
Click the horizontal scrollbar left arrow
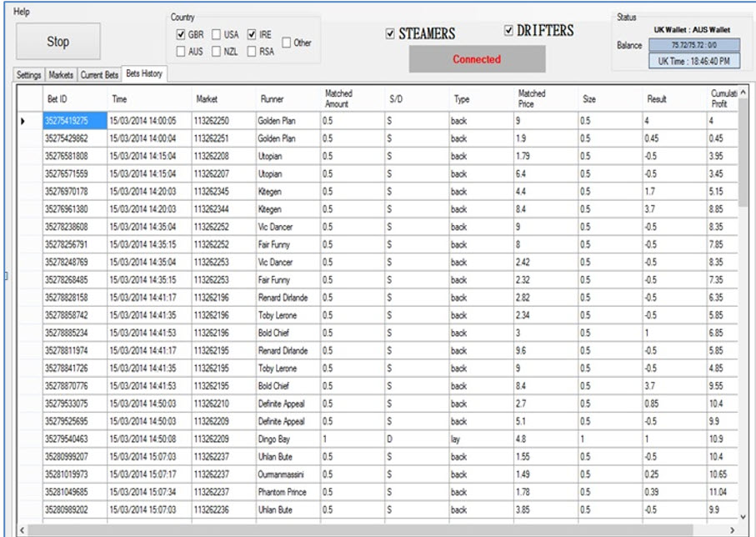click(23, 530)
